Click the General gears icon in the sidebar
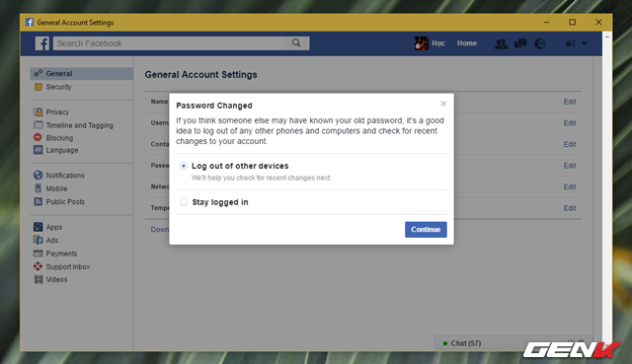 39,73
